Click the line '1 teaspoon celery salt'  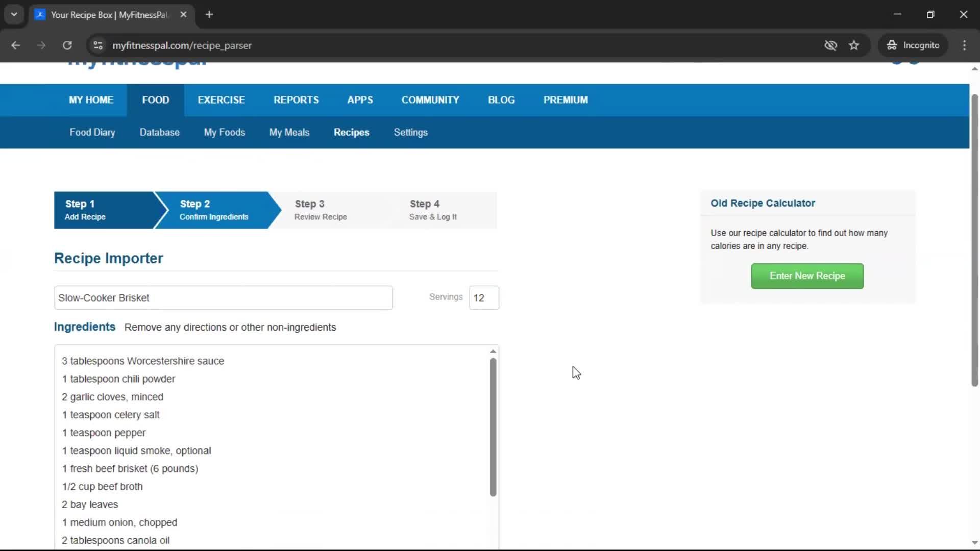click(x=111, y=415)
